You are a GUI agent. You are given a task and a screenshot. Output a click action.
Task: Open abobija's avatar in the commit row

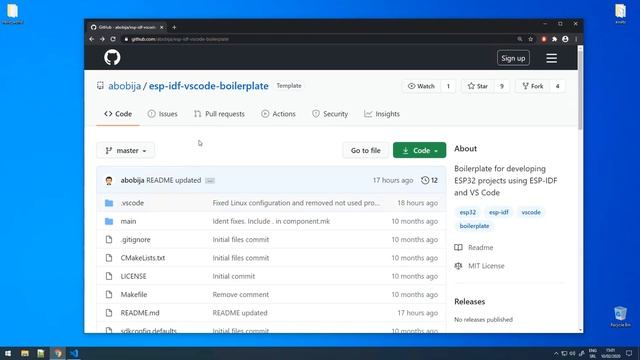click(x=109, y=180)
